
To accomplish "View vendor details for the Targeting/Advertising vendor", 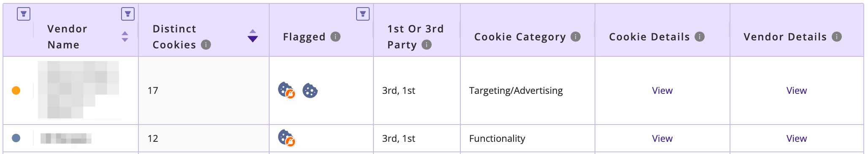I will [797, 90].
